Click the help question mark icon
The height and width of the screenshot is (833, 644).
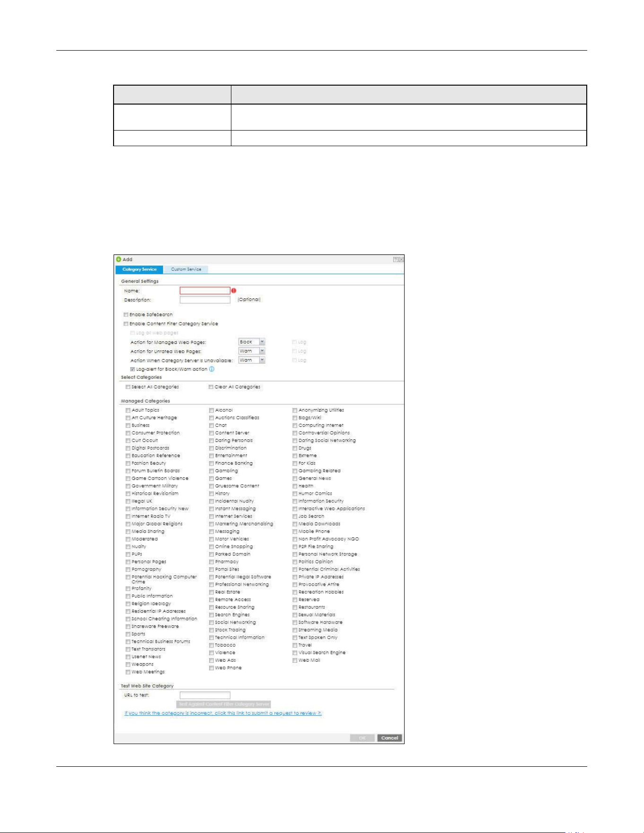tap(396, 260)
